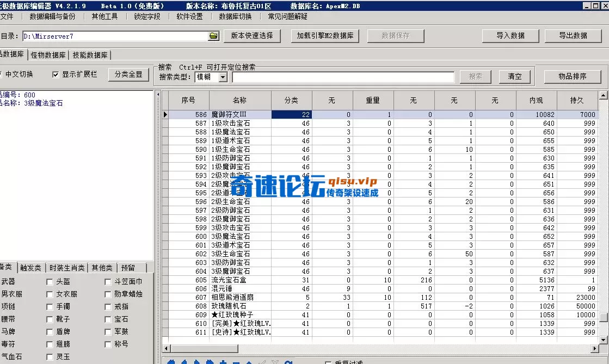Refresh data with the circular arrow icon

(289, 361)
